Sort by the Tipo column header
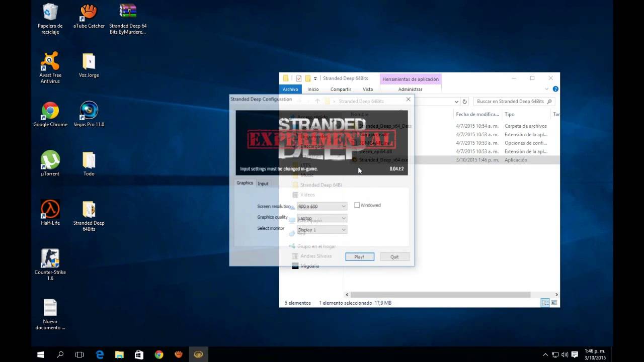 527,114
